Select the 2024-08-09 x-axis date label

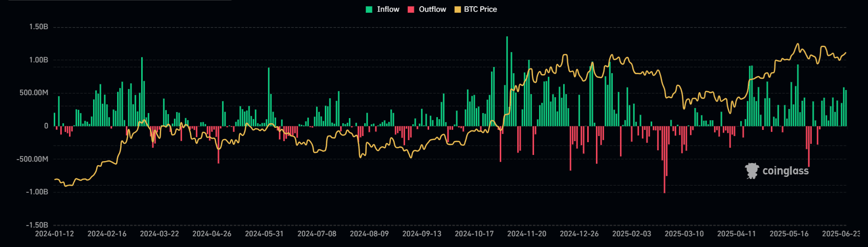tap(369, 234)
